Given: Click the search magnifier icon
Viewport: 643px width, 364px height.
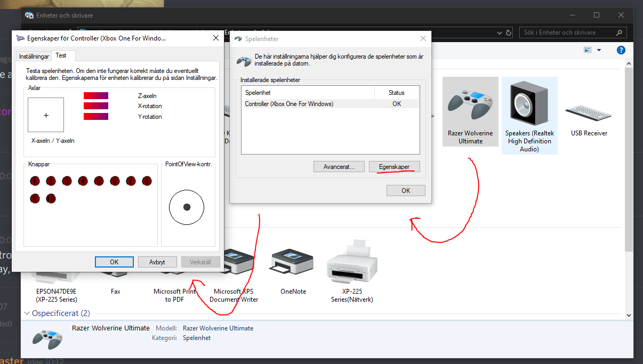Looking at the screenshot, I should click(x=618, y=33).
